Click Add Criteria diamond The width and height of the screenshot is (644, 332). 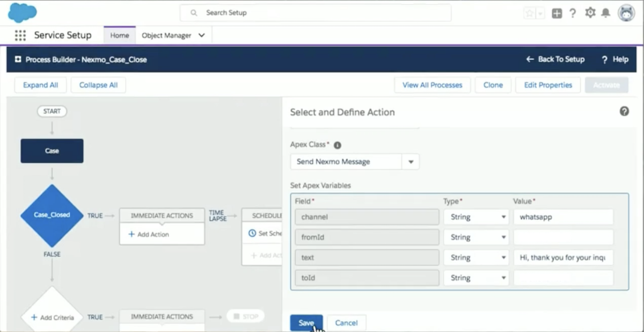pyautogui.click(x=52, y=317)
